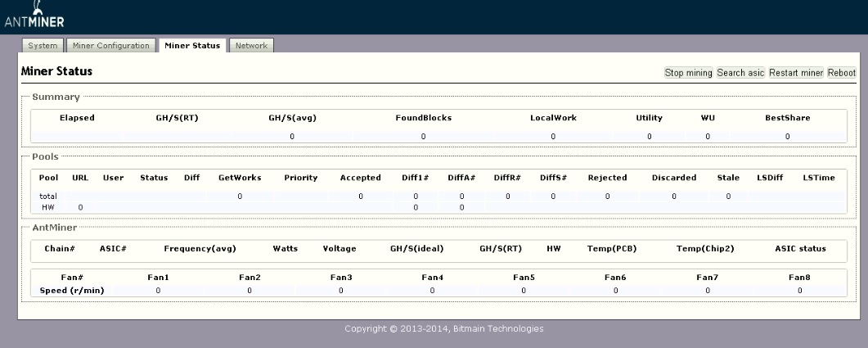This screenshot has height=348, width=868.
Task: Click the Utility column header
Action: [x=650, y=118]
